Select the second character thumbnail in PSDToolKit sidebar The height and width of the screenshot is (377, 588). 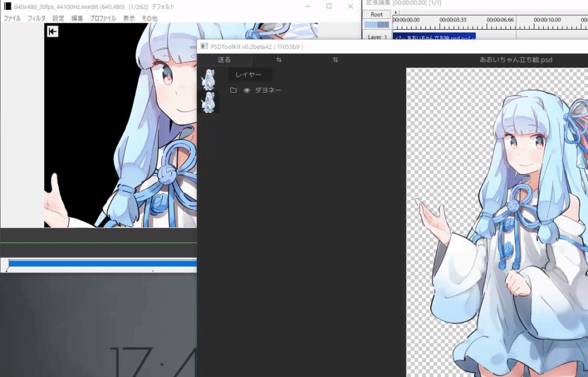(x=209, y=102)
